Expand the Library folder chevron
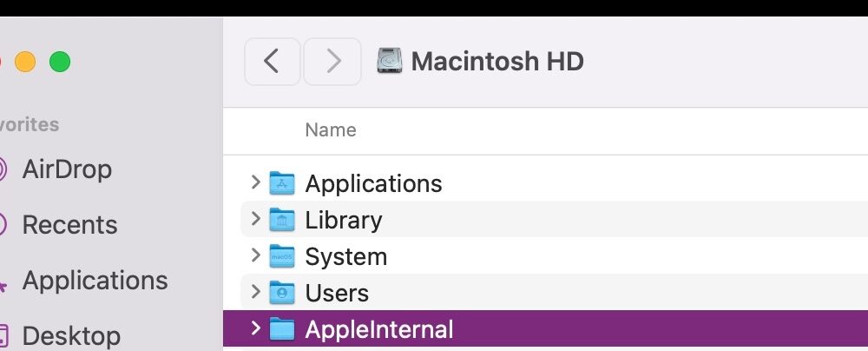The height and width of the screenshot is (351, 868). 255,218
